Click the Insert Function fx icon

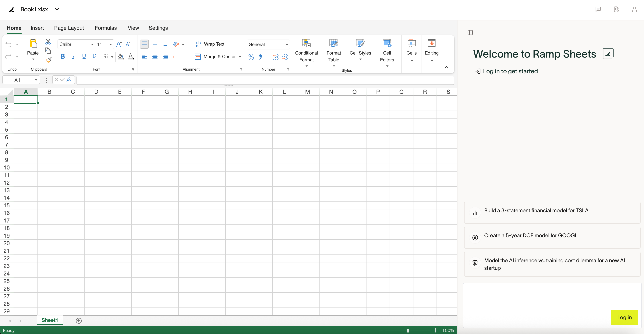pyautogui.click(x=69, y=80)
